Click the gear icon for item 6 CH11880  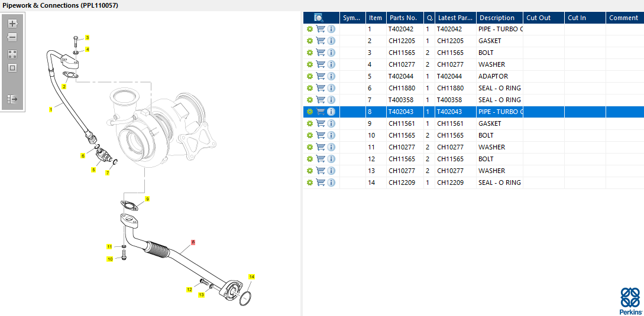[310, 88]
